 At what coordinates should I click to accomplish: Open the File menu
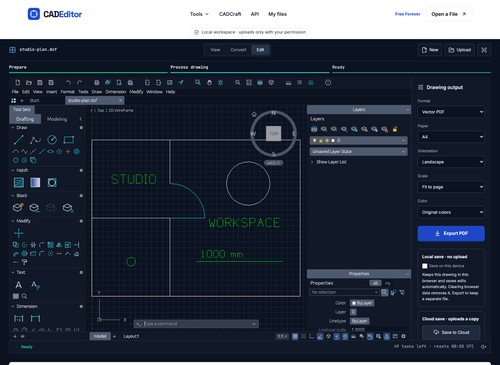click(x=15, y=92)
